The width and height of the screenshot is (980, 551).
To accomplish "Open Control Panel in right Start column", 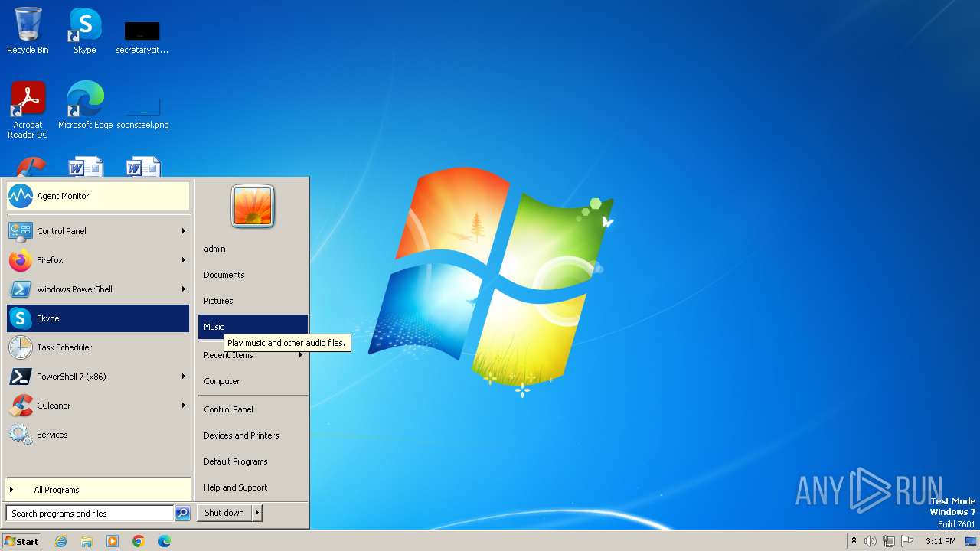I will (253, 409).
